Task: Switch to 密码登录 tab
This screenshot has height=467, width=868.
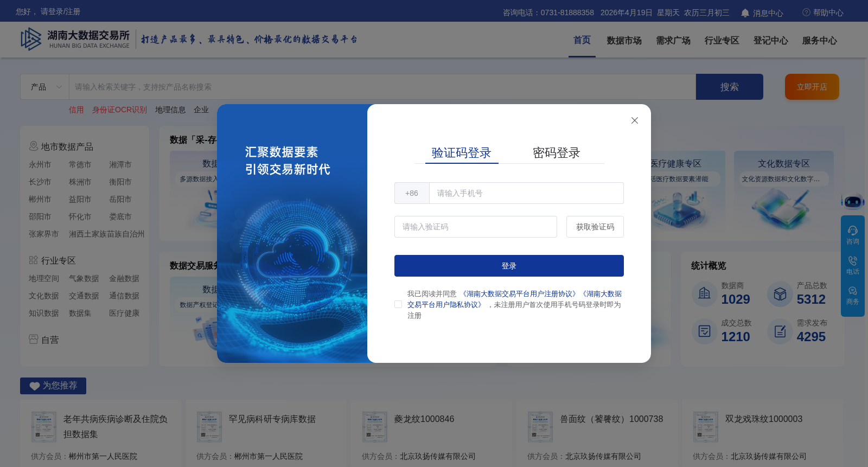Action: coord(556,153)
